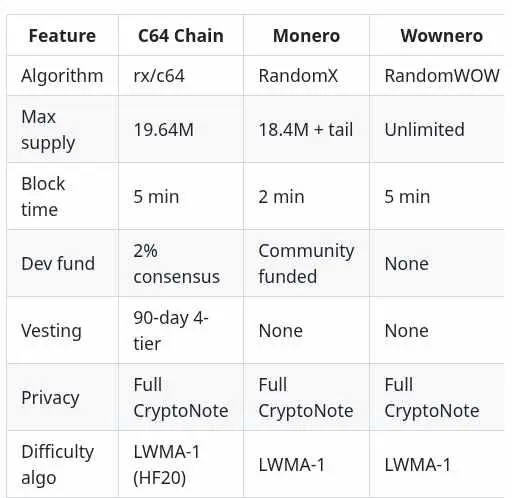512x498 pixels.
Task: Click the Dev fund row label
Action: tap(62, 264)
